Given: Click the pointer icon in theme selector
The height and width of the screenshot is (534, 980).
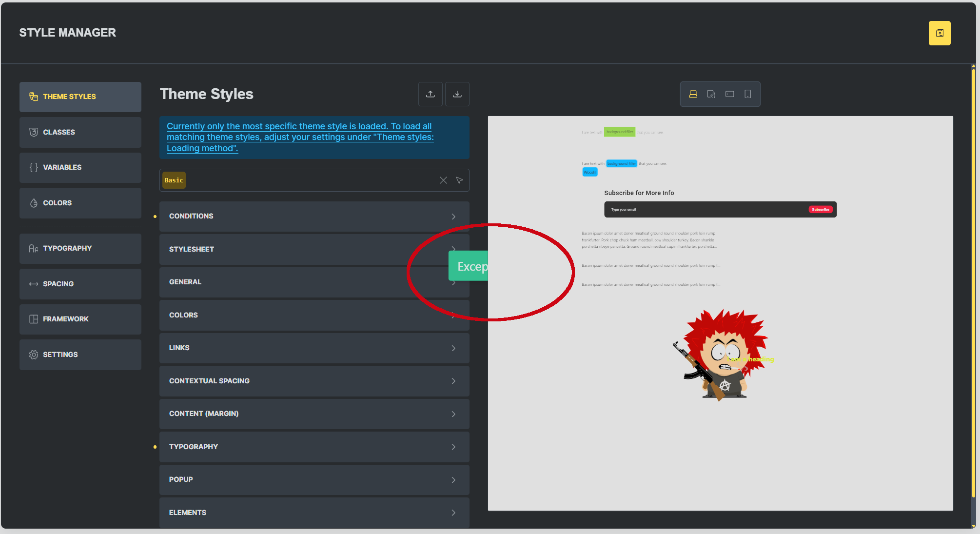Looking at the screenshot, I should pos(459,180).
